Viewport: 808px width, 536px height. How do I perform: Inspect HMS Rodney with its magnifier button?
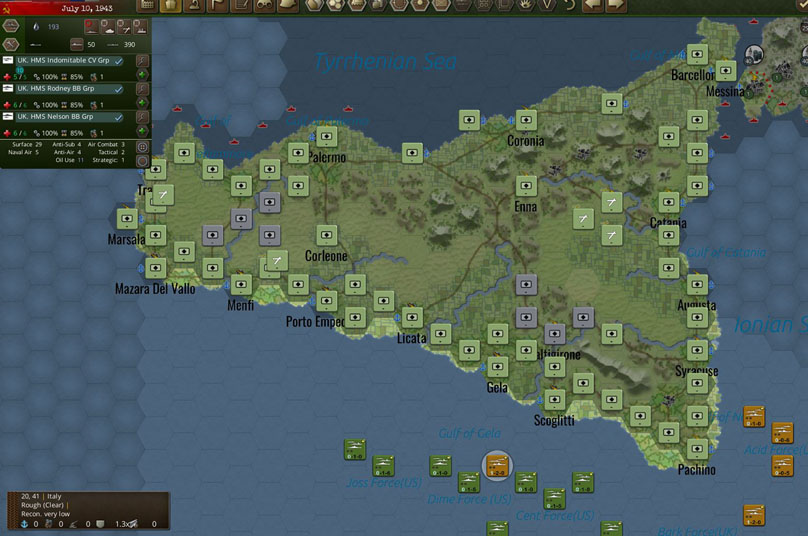142,89
